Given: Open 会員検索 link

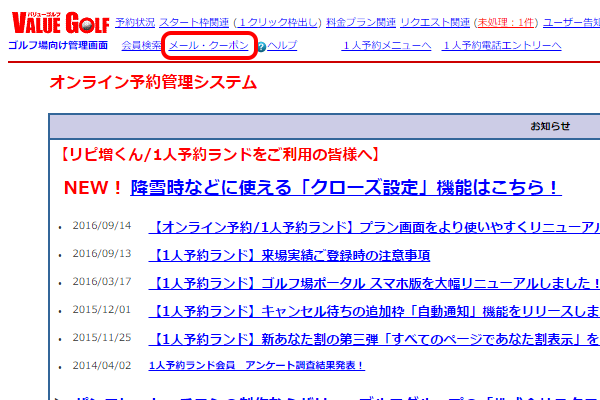Looking at the screenshot, I should [141, 46].
